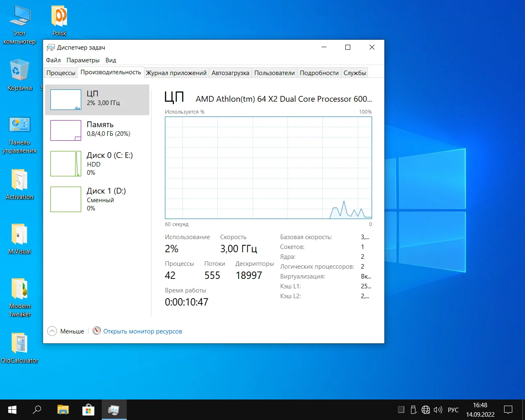Open the 'Автозагрузка' tab

point(230,73)
